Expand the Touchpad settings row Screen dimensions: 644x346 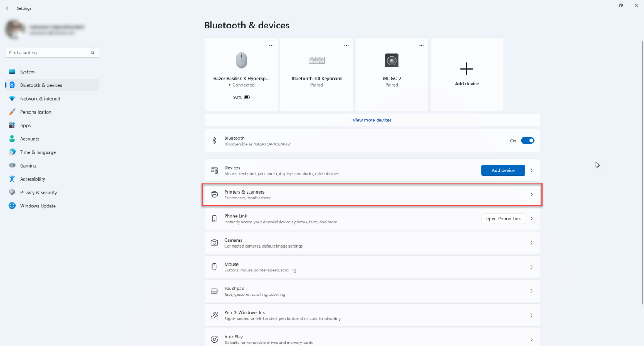click(x=531, y=291)
